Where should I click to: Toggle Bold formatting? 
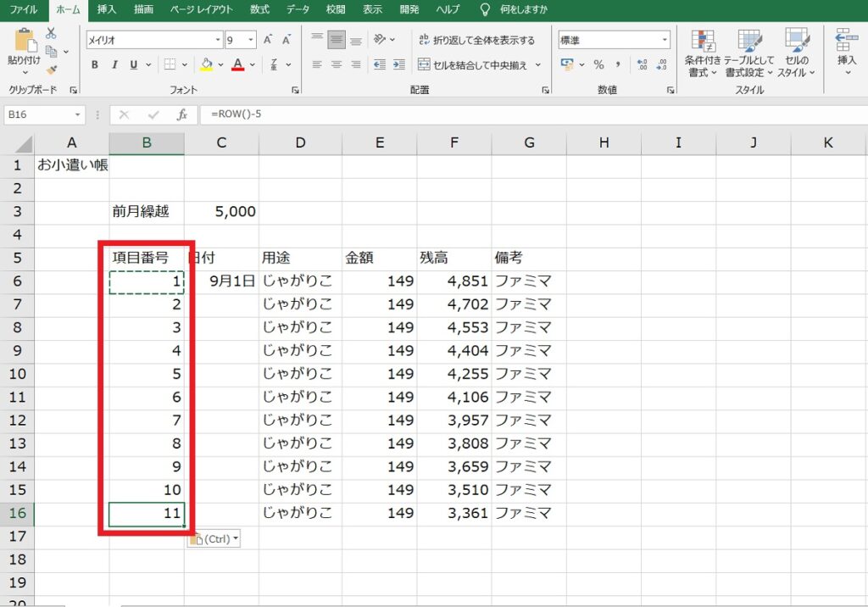(x=95, y=64)
